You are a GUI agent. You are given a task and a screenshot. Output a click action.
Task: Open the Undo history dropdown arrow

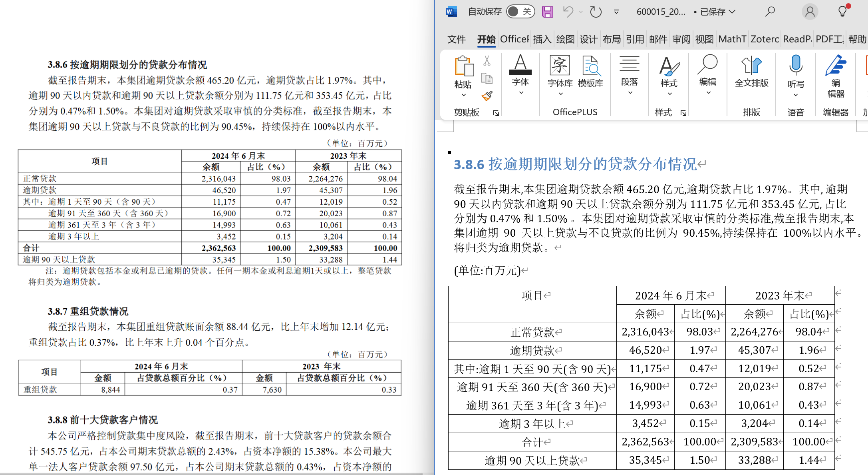[581, 12]
